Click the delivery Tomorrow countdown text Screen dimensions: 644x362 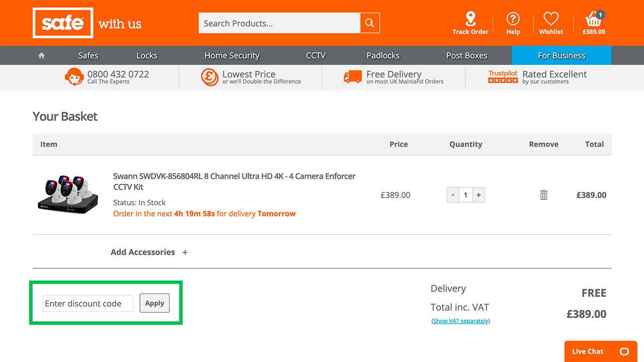coord(204,214)
